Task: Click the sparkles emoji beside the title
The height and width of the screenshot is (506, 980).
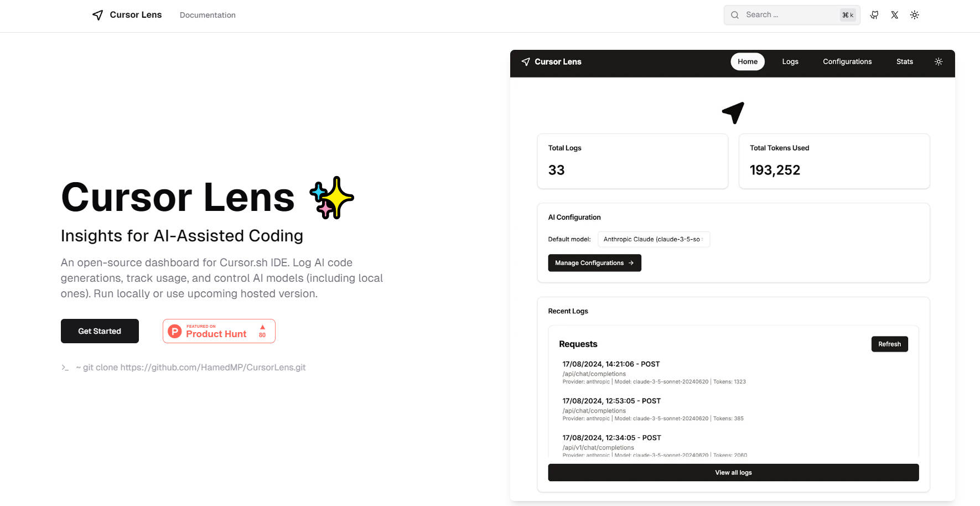Action: click(x=331, y=198)
